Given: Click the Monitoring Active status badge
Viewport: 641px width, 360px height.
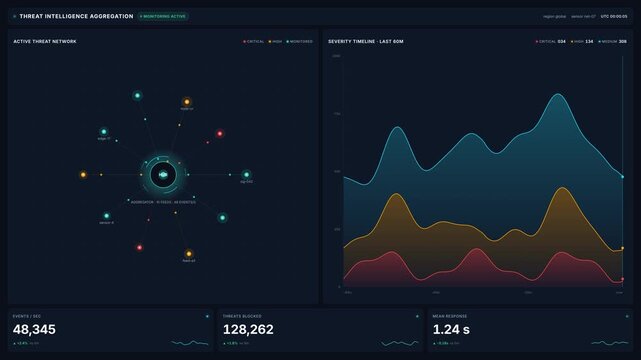Looking at the screenshot, I should point(163,16).
